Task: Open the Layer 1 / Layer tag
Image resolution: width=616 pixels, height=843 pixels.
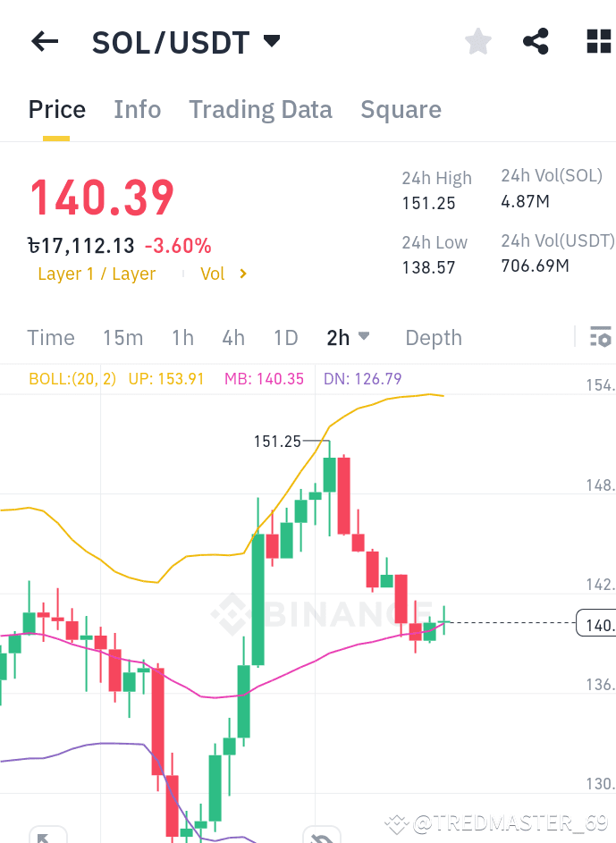Action: [97, 274]
